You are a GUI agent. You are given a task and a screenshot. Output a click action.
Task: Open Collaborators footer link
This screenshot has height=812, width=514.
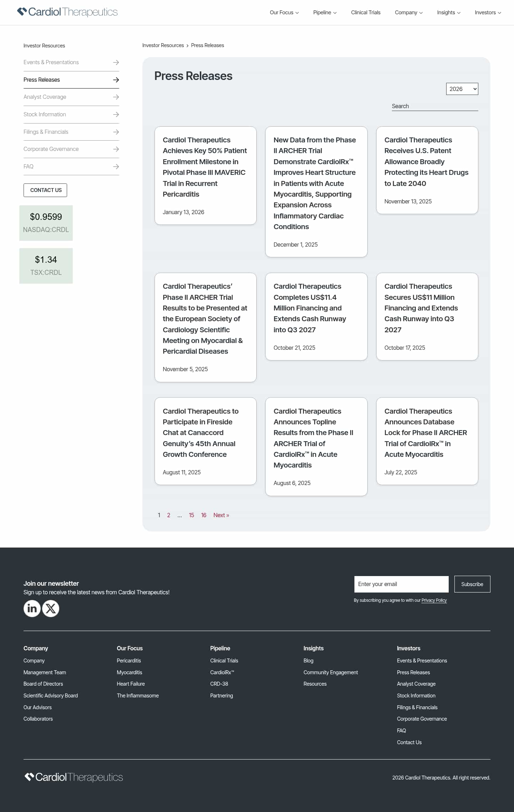click(x=38, y=719)
